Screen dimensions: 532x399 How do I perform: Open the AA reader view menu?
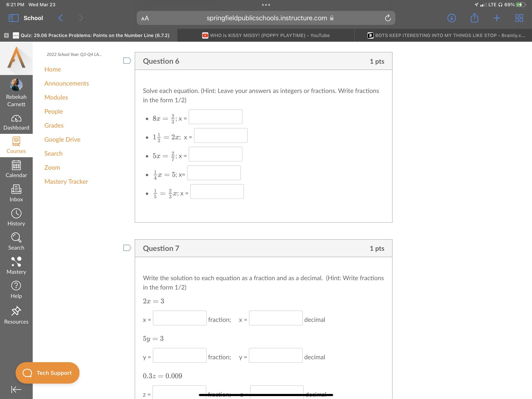pos(145,18)
